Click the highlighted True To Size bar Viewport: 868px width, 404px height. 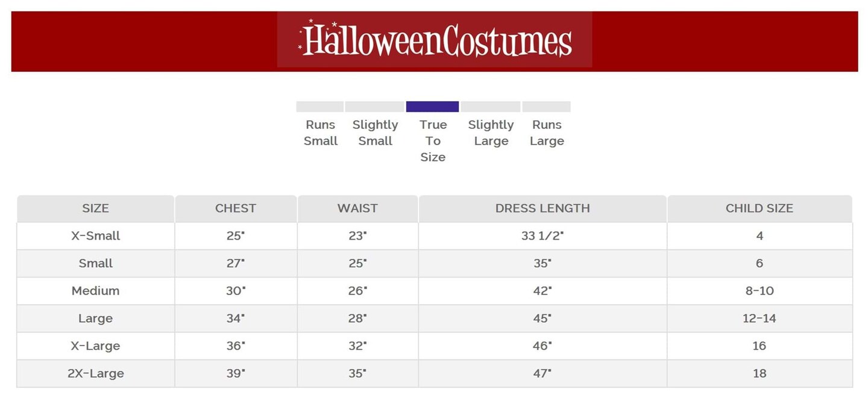tap(432, 107)
